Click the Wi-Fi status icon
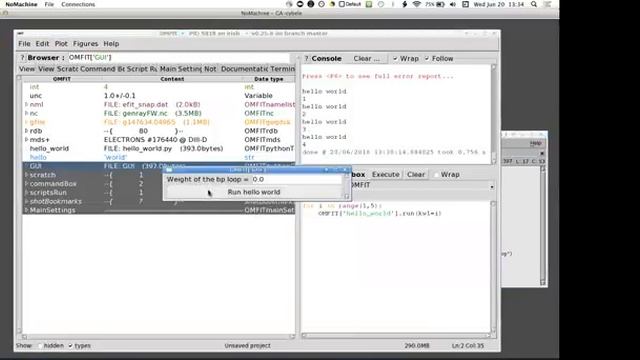Screen dimensions: 640x360 click(x=416, y=4)
